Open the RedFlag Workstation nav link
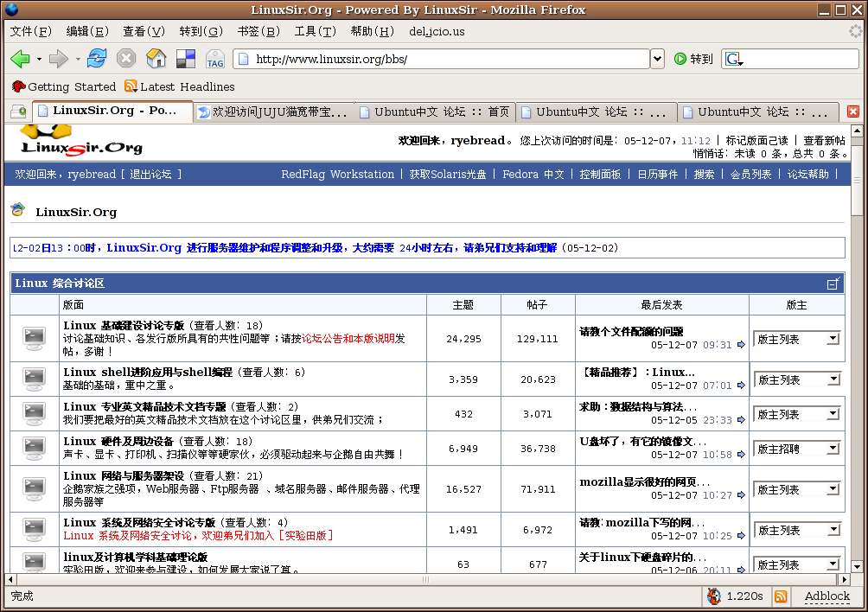Viewport: 868px width, 612px height. 338,175
